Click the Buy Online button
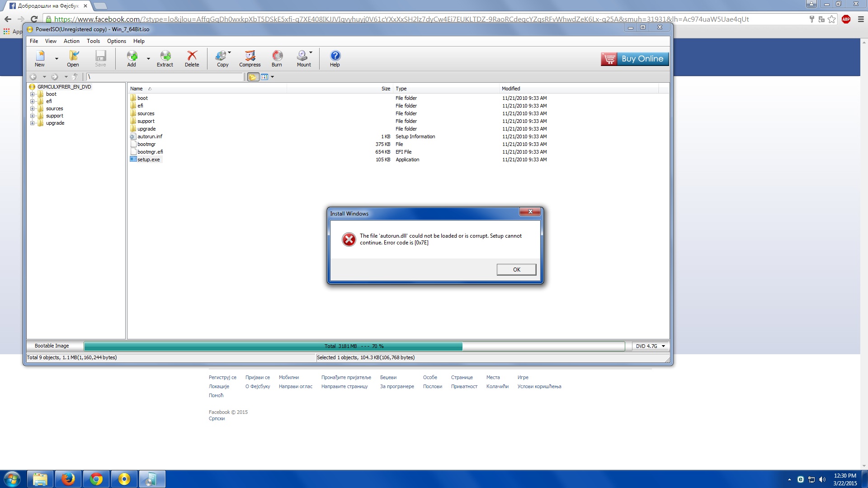This screenshot has height=488, width=868. tap(634, 59)
